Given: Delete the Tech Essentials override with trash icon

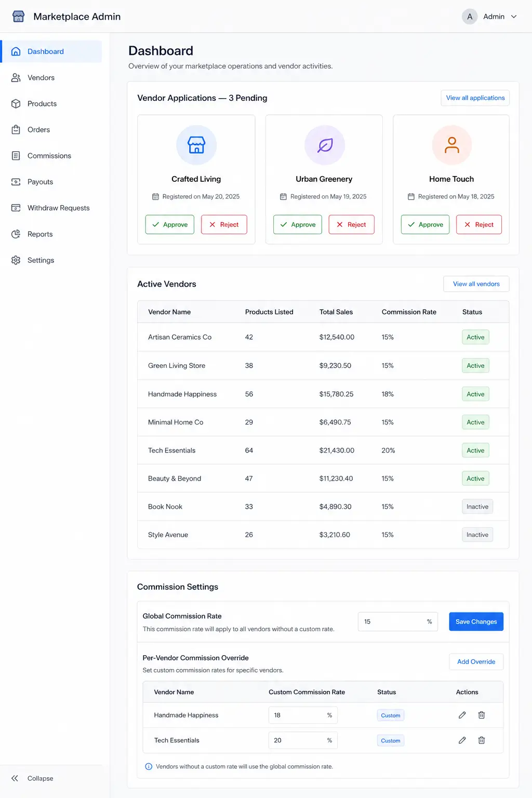Looking at the screenshot, I should pyautogui.click(x=482, y=740).
